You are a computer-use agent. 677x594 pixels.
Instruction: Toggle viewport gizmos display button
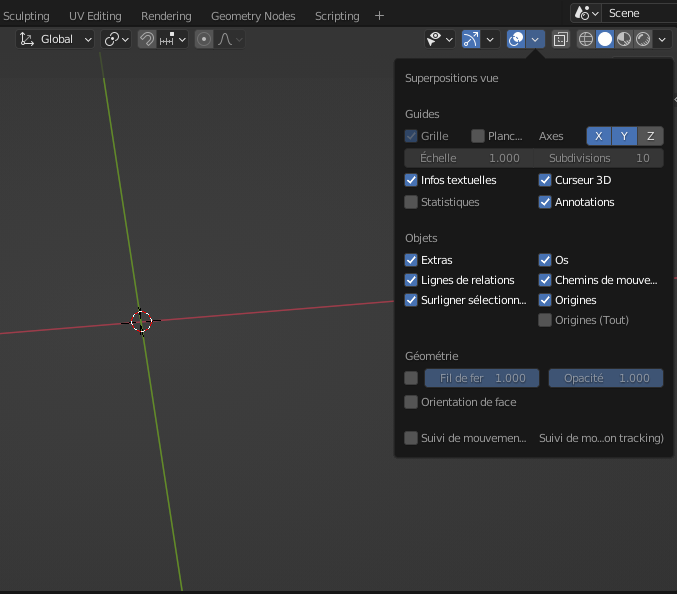coord(471,39)
